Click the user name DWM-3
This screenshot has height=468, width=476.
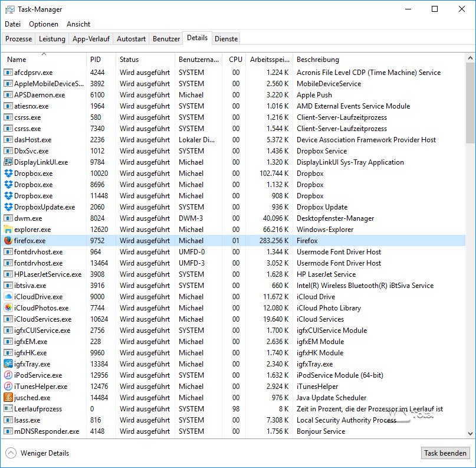coord(191,218)
